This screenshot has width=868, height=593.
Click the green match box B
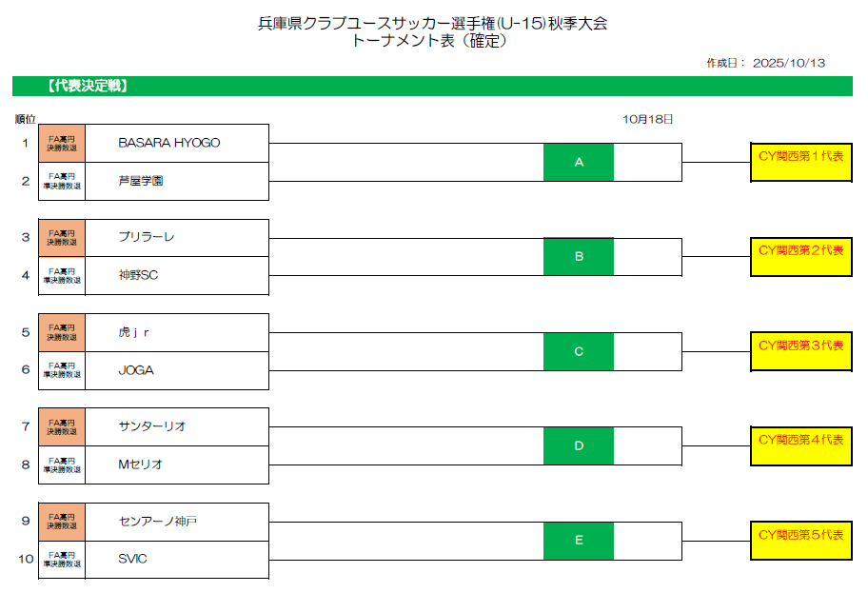(x=578, y=256)
